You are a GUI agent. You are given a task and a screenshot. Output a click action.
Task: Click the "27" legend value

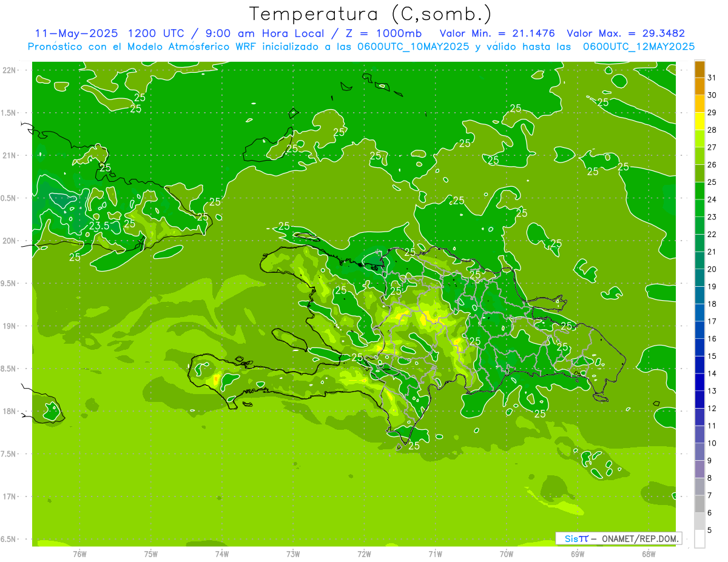[712, 147]
